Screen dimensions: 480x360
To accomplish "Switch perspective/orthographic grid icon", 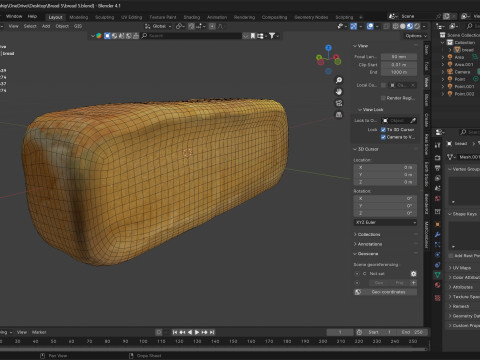I will coord(339,115).
